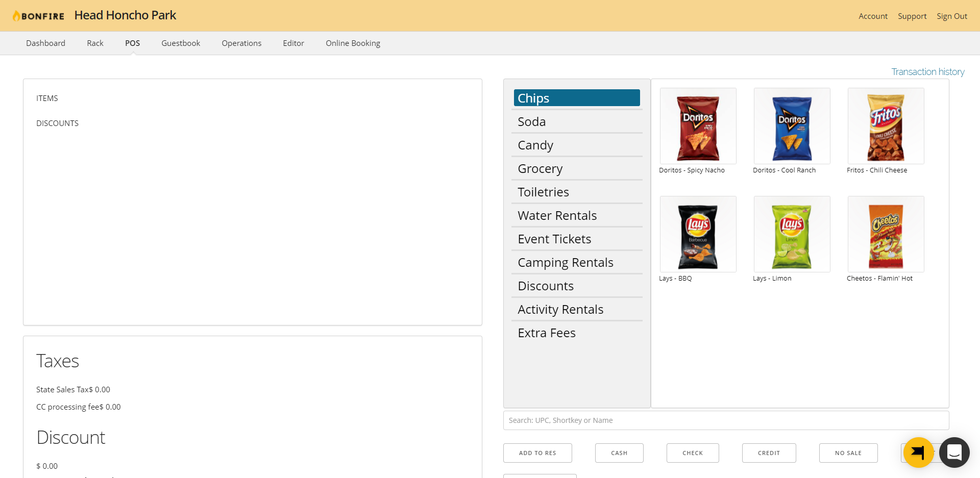980x478 pixels.
Task: Click the ADD TO RES button
Action: (x=537, y=452)
